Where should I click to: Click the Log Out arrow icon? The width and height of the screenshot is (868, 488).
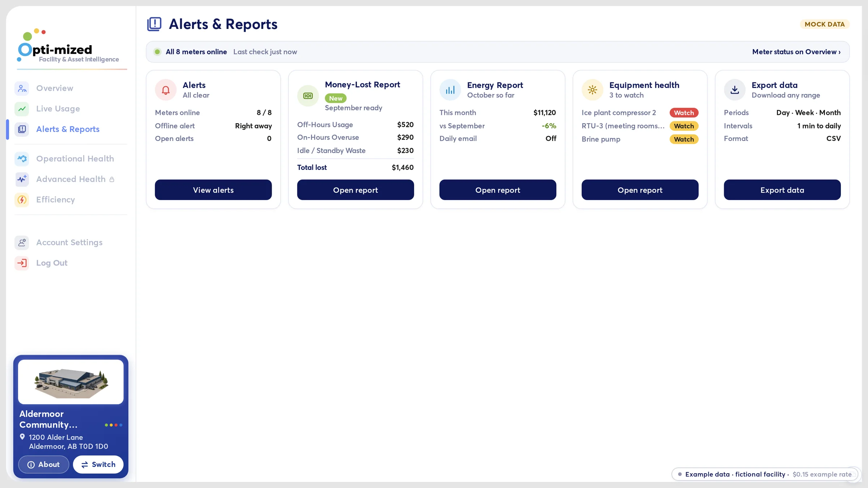pos(22,263)
